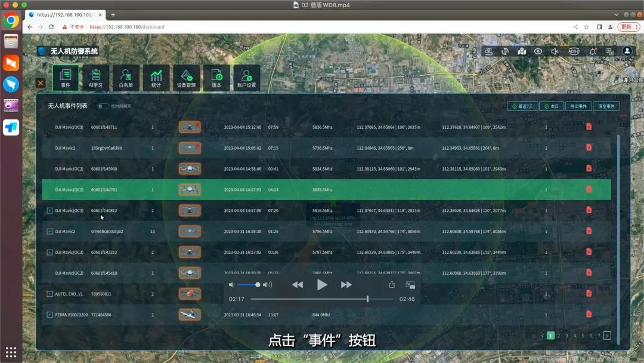Open the 白名单 whitelist module

pyautogui.click(x=126, y=78)
